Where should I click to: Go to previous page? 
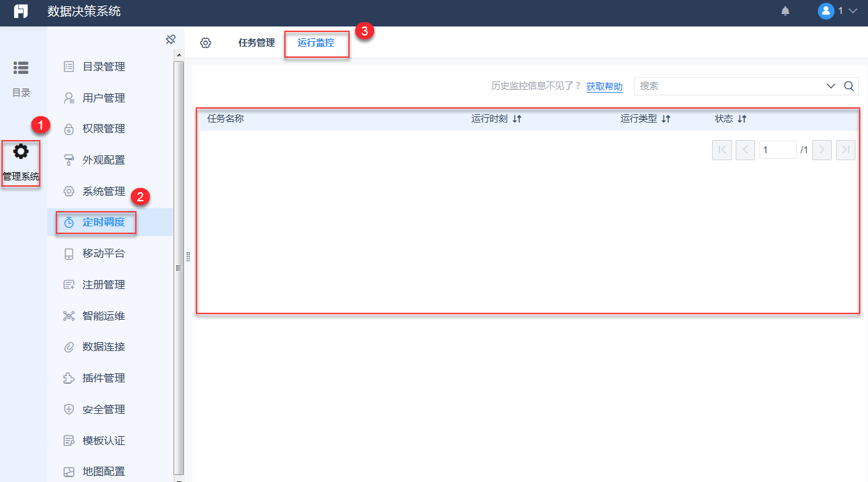[745, 150]
